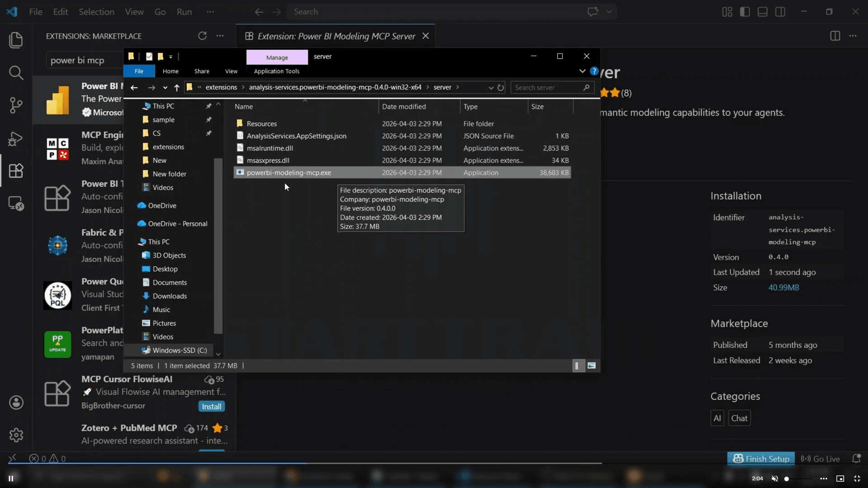Refresh the File Explorer address bar

pos(500,88)
